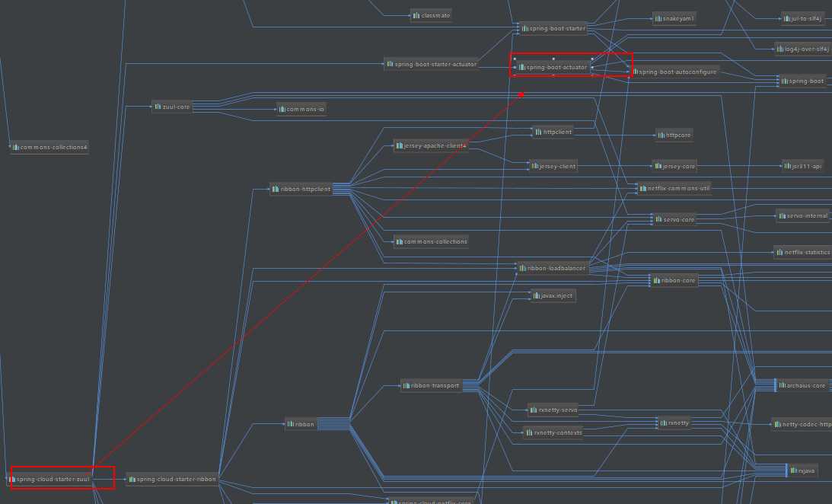The height and width of the screenshot is (504, 832).
Task: Click the ribbon-transport library icon
Action: (406, 386)
